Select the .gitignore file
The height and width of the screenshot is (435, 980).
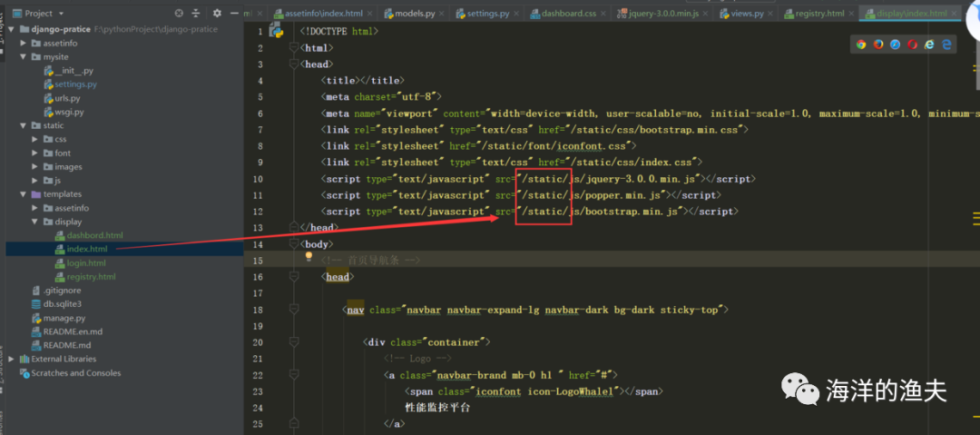click(x=62, y=291)
